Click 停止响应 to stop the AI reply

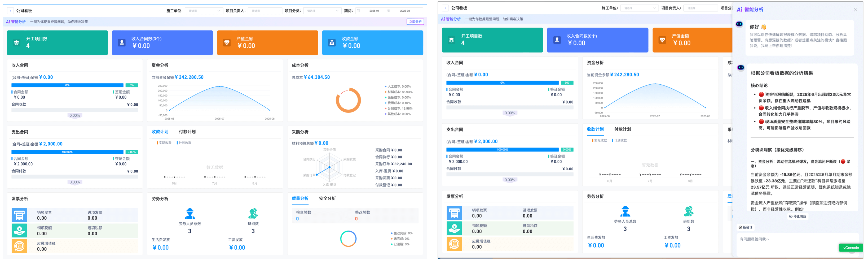pyautogui.click(x=797, y=217)
